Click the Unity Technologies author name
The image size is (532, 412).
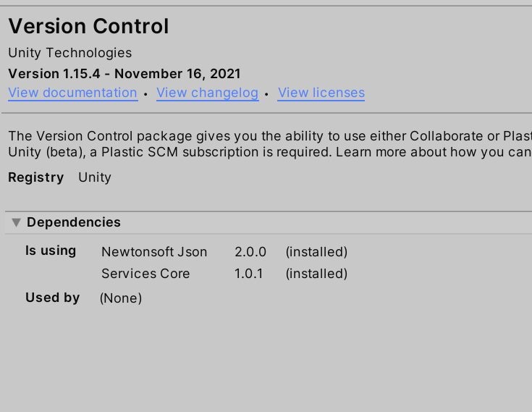pyautogui.click(x=69, y=53)
